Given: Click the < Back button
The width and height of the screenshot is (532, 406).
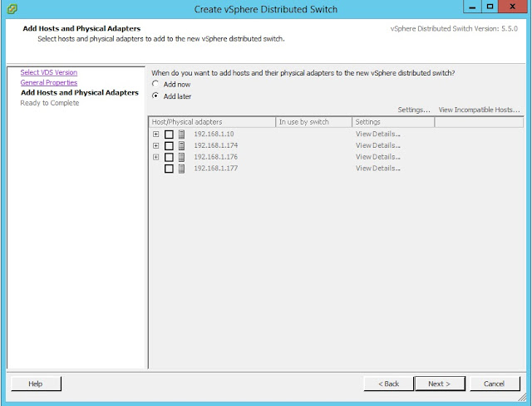Looking at the screenshot, I should 388,384.
